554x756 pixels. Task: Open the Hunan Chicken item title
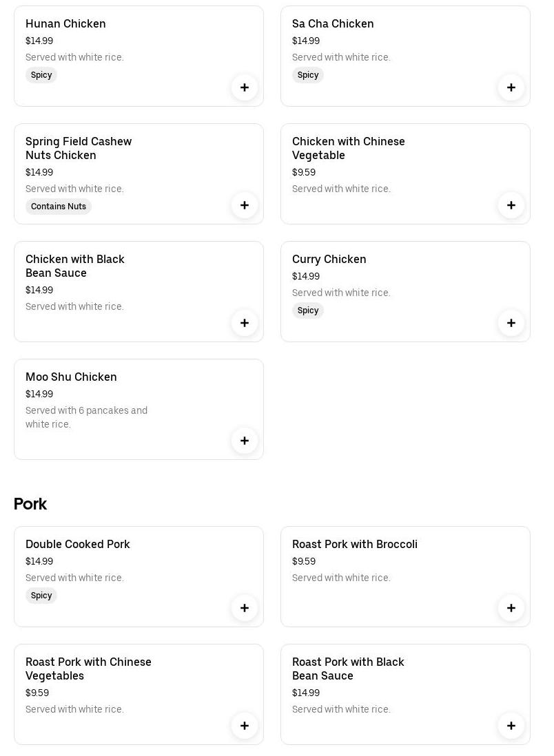65,24
